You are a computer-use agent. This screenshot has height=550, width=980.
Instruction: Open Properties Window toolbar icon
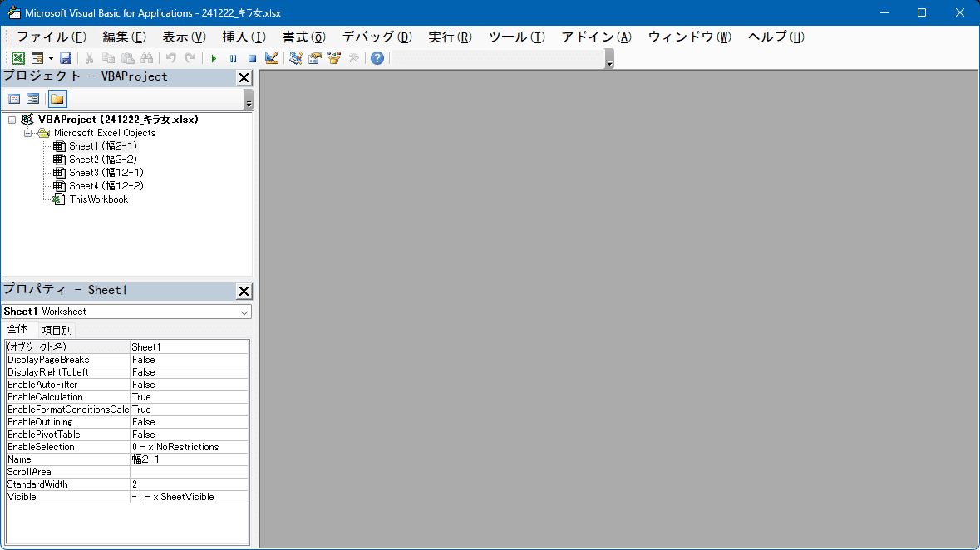(x=315, y=58)
